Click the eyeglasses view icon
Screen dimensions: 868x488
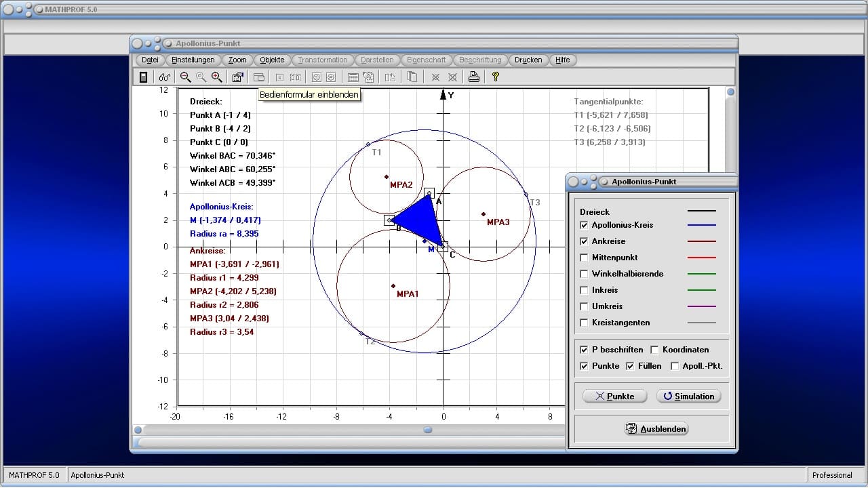165,77
